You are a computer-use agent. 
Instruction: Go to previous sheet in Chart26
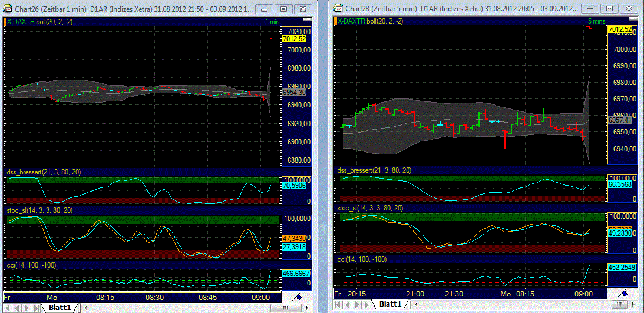[16, 308]
